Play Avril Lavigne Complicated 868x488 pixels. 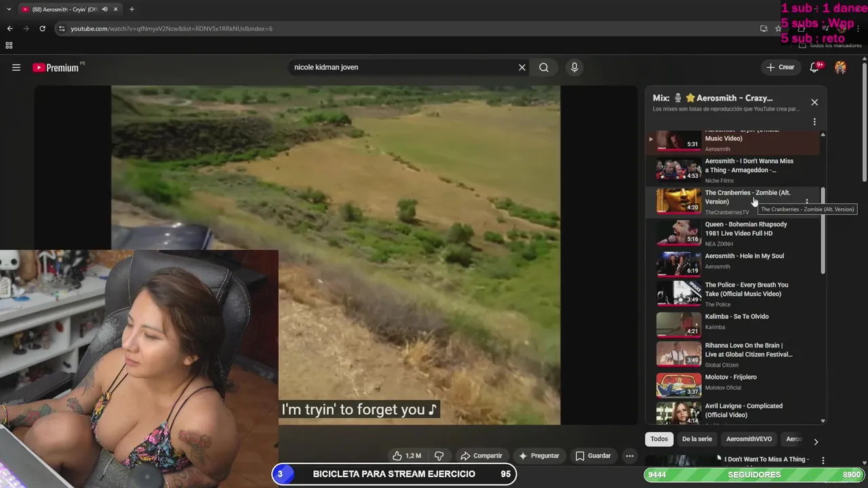(x=743, y=410)
